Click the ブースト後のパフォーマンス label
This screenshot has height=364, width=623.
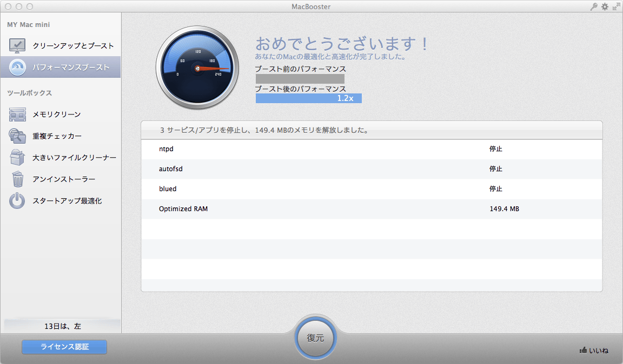[x=300, y=89]
